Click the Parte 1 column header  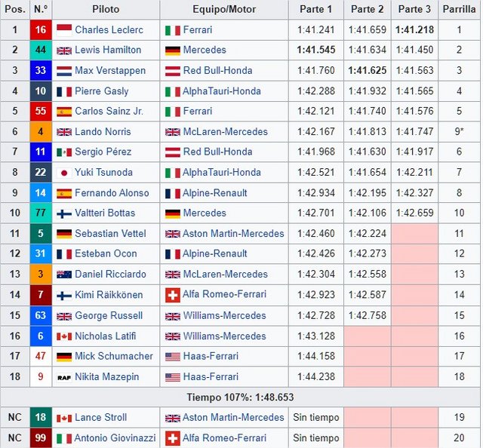point(315,9)
